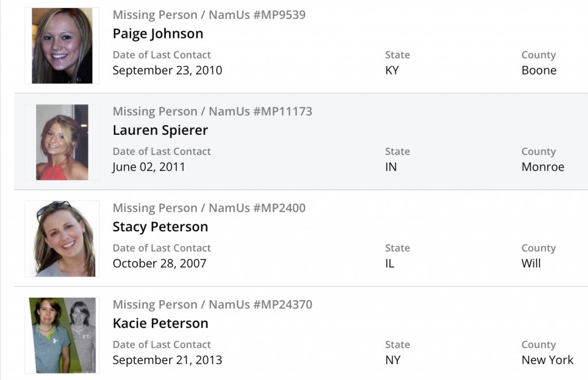
Task: Open the photo thumbnail in the Paige Johnson record
Action: tap(62, 46)
